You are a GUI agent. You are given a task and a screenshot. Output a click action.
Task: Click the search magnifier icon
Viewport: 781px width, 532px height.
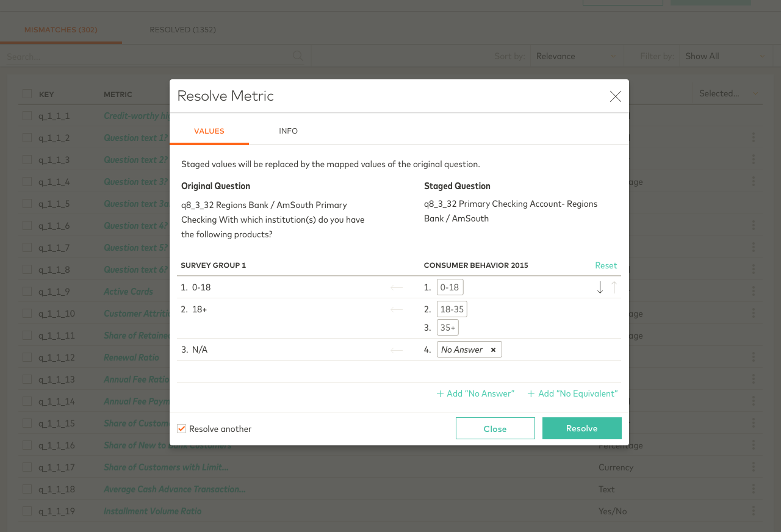click(298, 56)
